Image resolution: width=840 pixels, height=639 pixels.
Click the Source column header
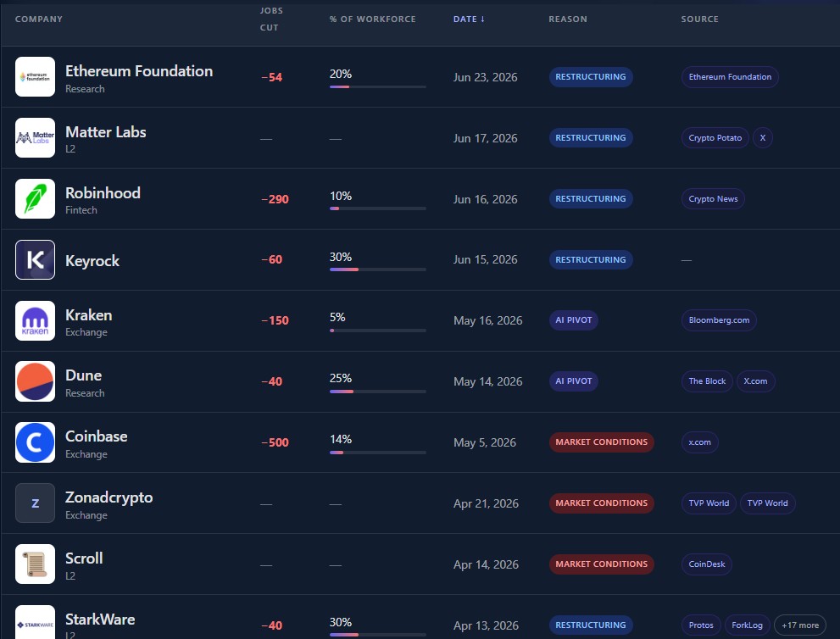pos(699,19)
